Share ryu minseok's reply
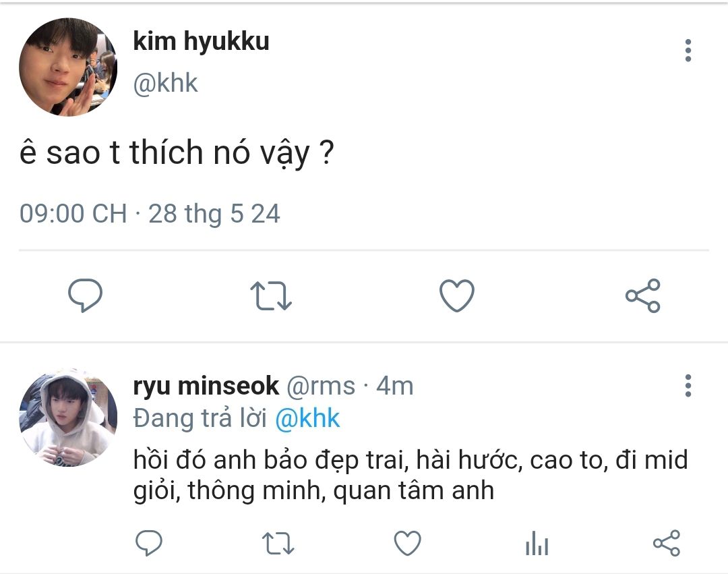The width and height of the screenshot is (728, 574). 667,542
